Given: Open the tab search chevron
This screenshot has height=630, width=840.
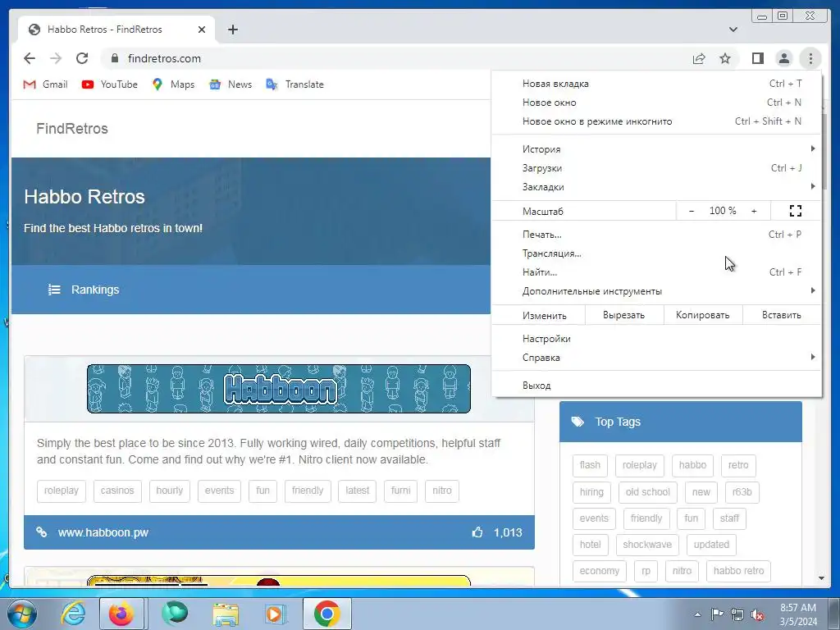Looking at the screenshot, I should point(733,30).
